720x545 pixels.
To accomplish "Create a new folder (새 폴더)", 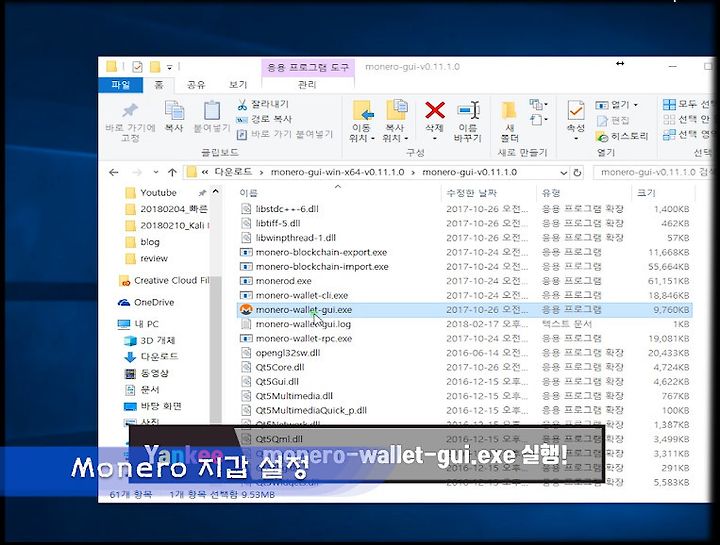I will point(509,121).
